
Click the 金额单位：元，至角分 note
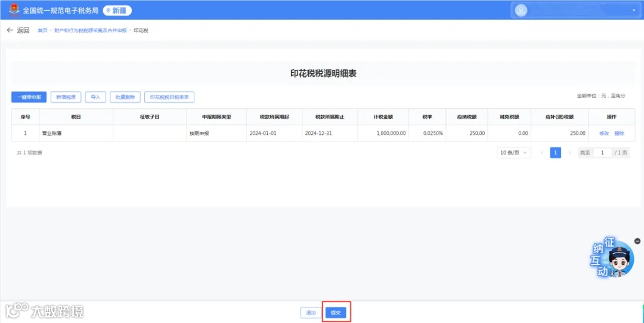click(x=601, y=96)
